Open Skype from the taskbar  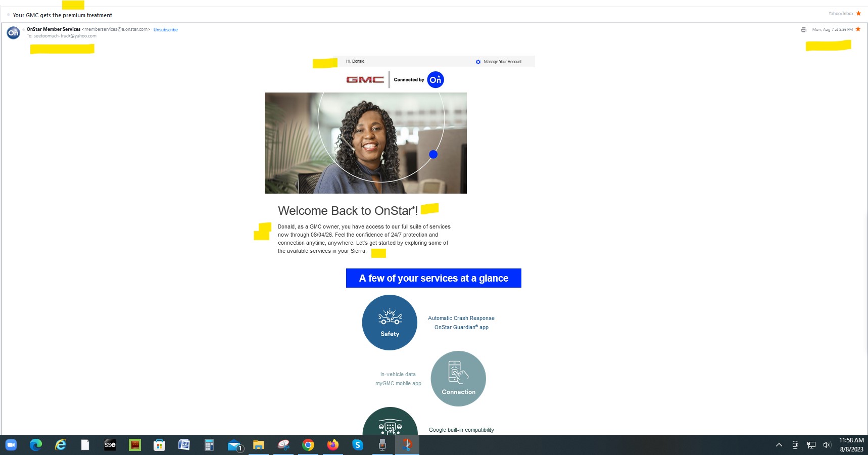tap(358, 445)
